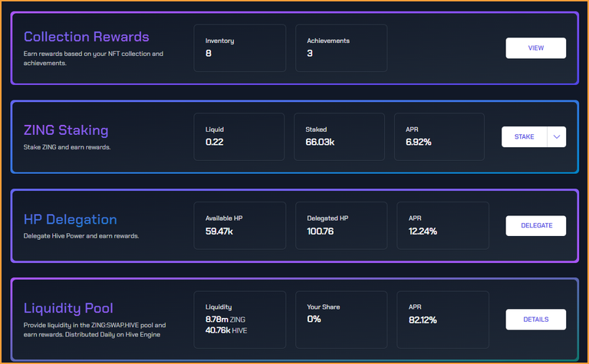Open Liquidity Pool DETAILS
589x364 pixels.
535,320
